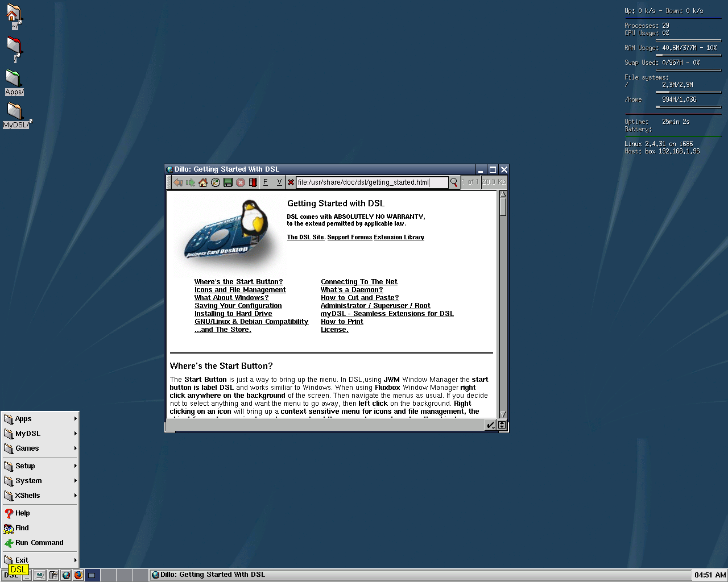728x582 pixels.
Task: Open the Home folder desktop icon
Action: tap(14, 16)
